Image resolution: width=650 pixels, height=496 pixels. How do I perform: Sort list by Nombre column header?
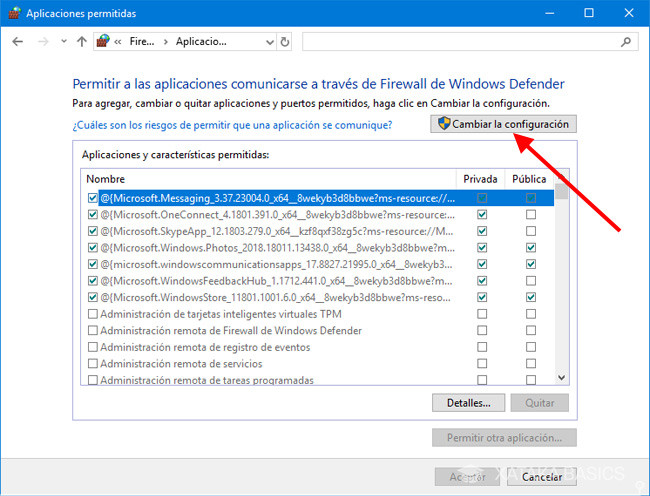(269, 179)
